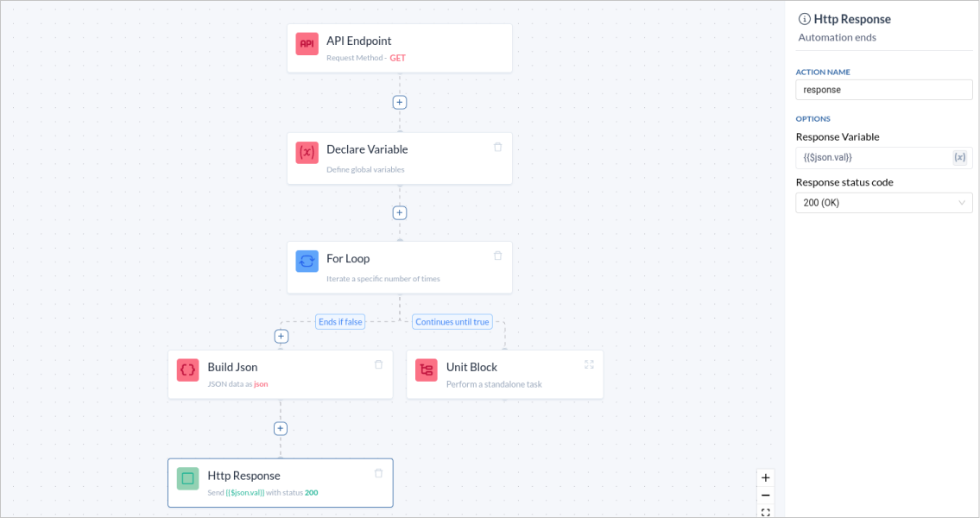Viewport: 980px width, 518px height.
Task: Zoom out on the canvas
Action: click(765, 495)
